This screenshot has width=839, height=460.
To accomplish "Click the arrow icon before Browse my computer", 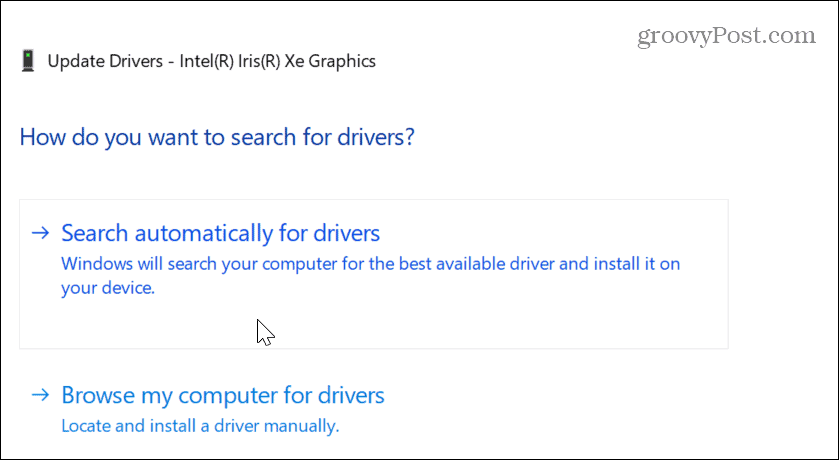I will click(x=40, y=395).
